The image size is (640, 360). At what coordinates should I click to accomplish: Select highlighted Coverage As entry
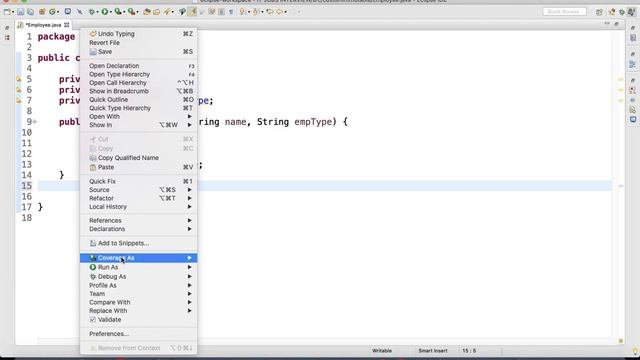(x=139, y=258)
